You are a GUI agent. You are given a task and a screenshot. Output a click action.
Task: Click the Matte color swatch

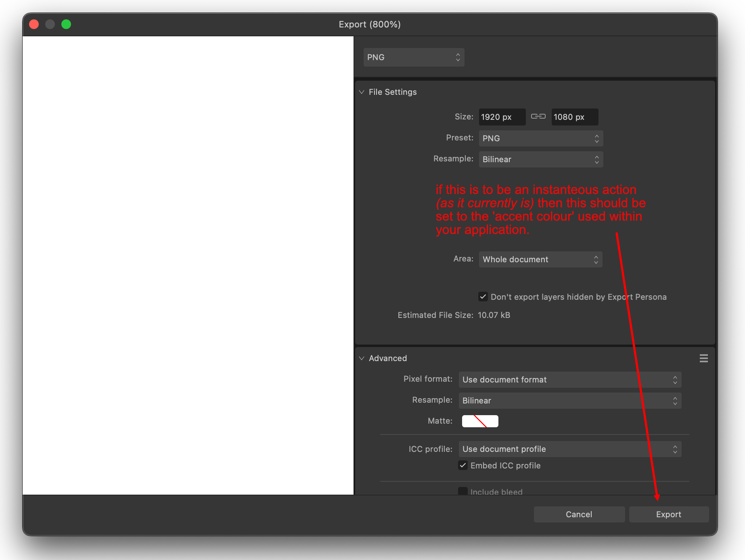point(480,421)
